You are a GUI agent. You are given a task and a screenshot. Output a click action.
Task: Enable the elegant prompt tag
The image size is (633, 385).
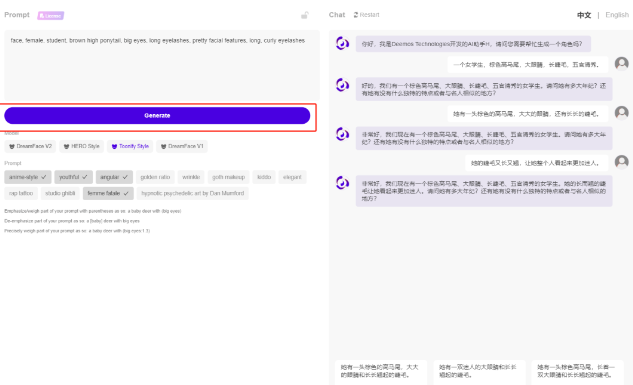tap(292, 177)
